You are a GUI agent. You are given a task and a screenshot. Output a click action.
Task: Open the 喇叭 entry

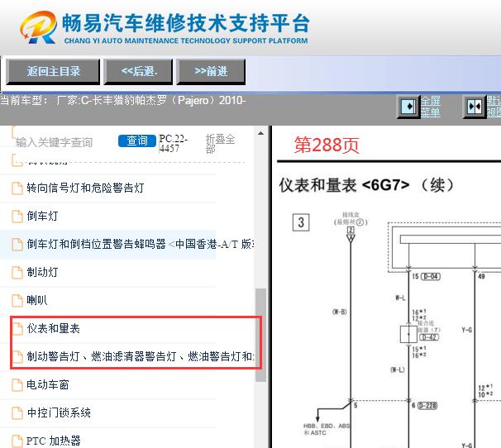[36, 300]
